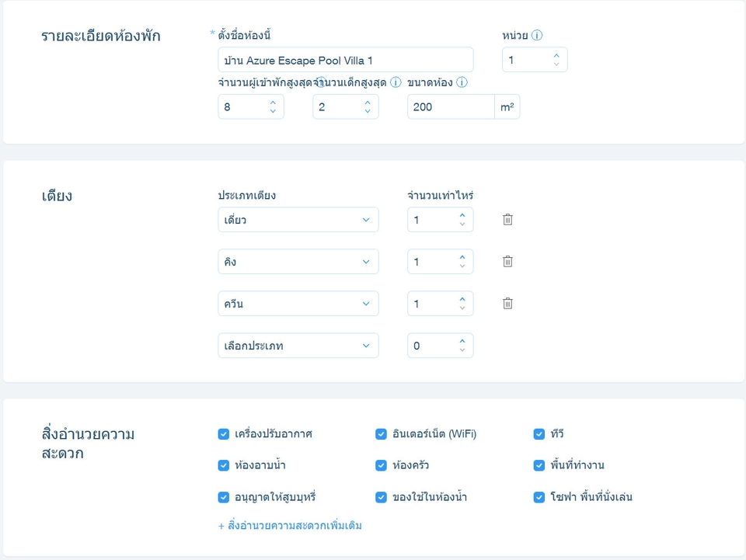Delete the เดี่ยว bed row
This screenshot has width=746, height=560.
[x=507, y=220]
